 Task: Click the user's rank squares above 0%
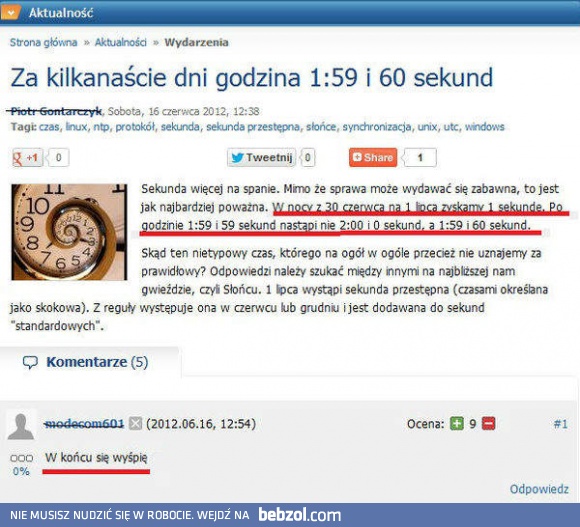pos(21,459)
